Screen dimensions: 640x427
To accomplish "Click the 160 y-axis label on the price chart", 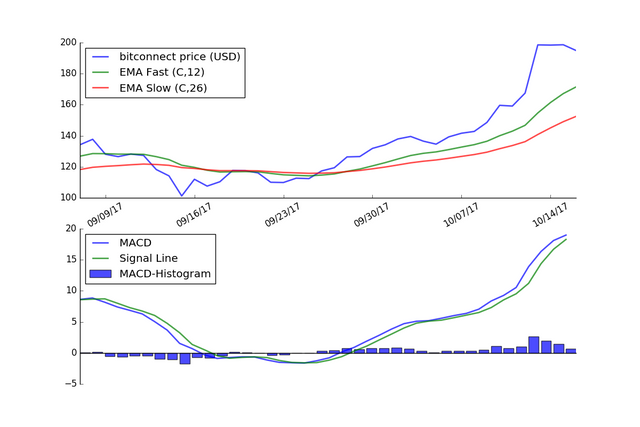I will (x=68, y=105).
